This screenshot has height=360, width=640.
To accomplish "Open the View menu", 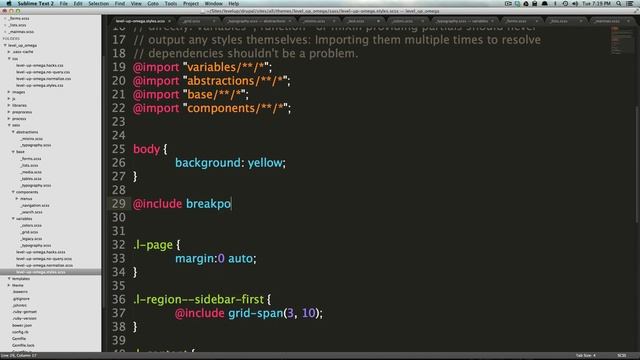I will [136, 3].
